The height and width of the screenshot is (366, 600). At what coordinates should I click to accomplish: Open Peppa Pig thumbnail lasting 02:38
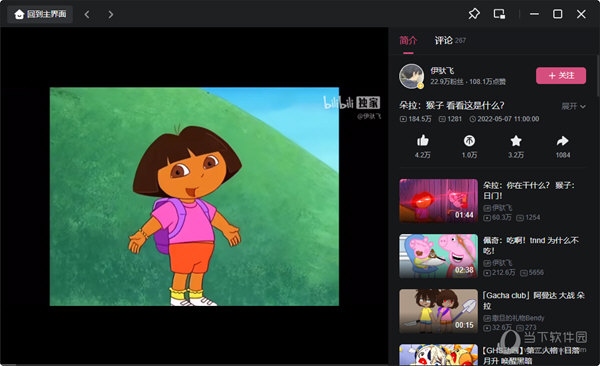[439, 256]
